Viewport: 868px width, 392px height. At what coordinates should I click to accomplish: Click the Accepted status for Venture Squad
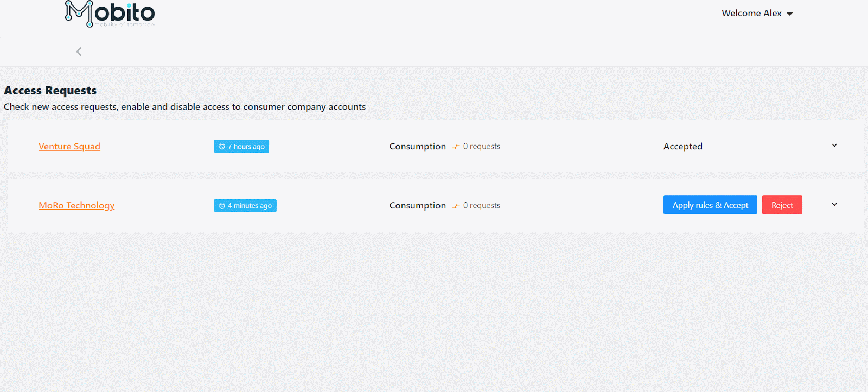pos(683,146)
